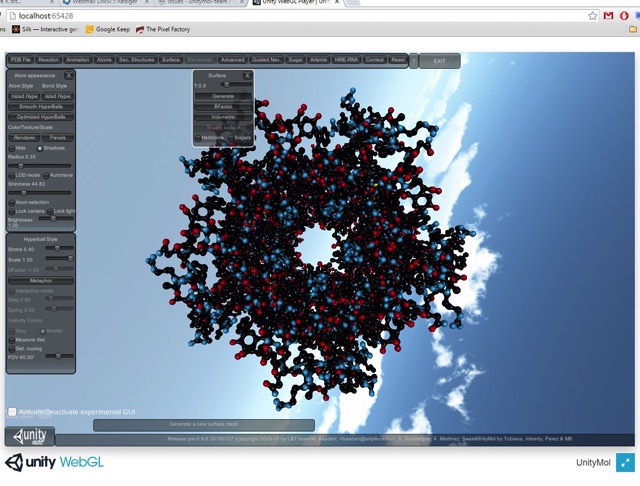
Task: Click the BFactor button in Surface panel
Action: 223,107
